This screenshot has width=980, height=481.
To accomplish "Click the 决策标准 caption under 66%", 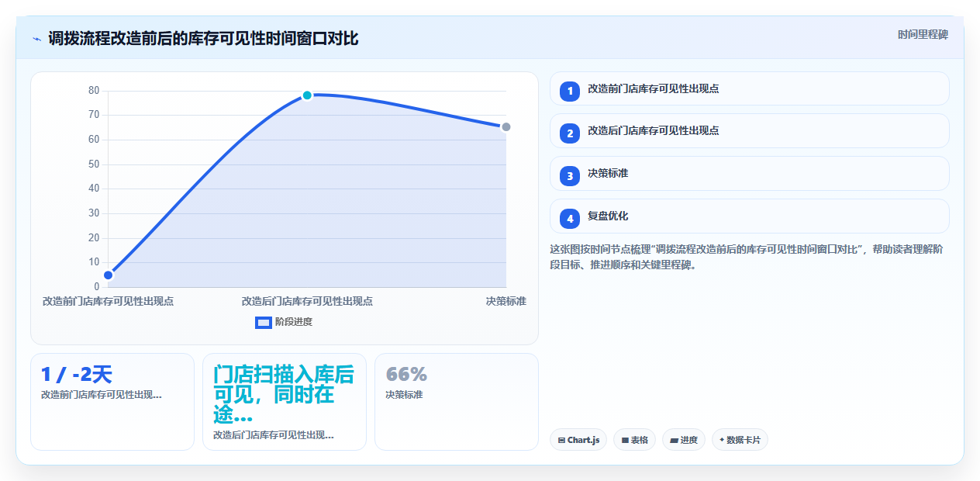I will pos(404,395).
